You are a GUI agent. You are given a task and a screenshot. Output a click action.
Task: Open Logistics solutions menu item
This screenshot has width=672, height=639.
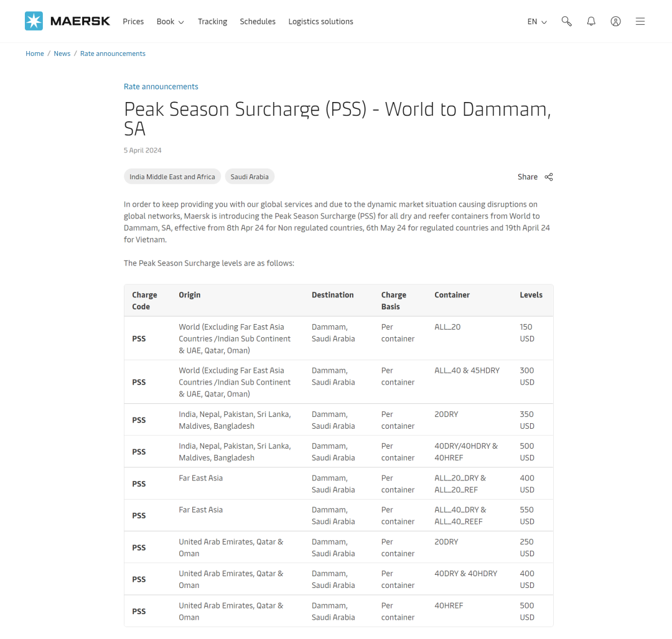[x=320, y=21]
